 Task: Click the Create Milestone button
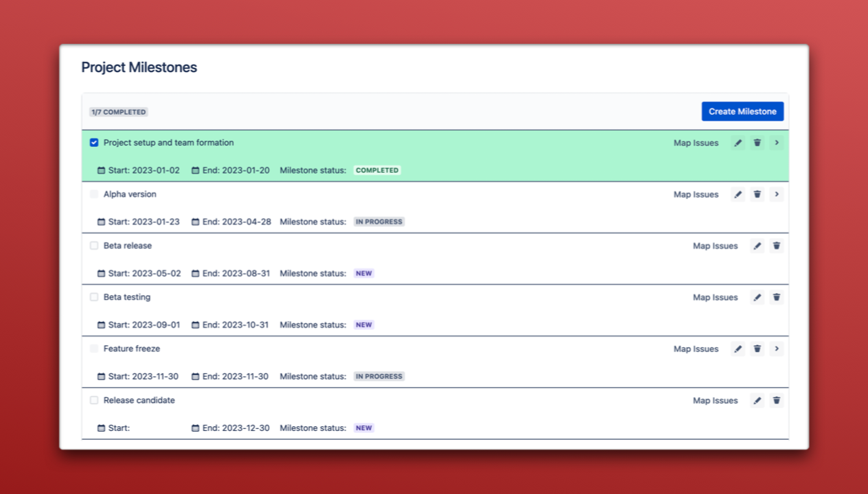click(742, 111)
